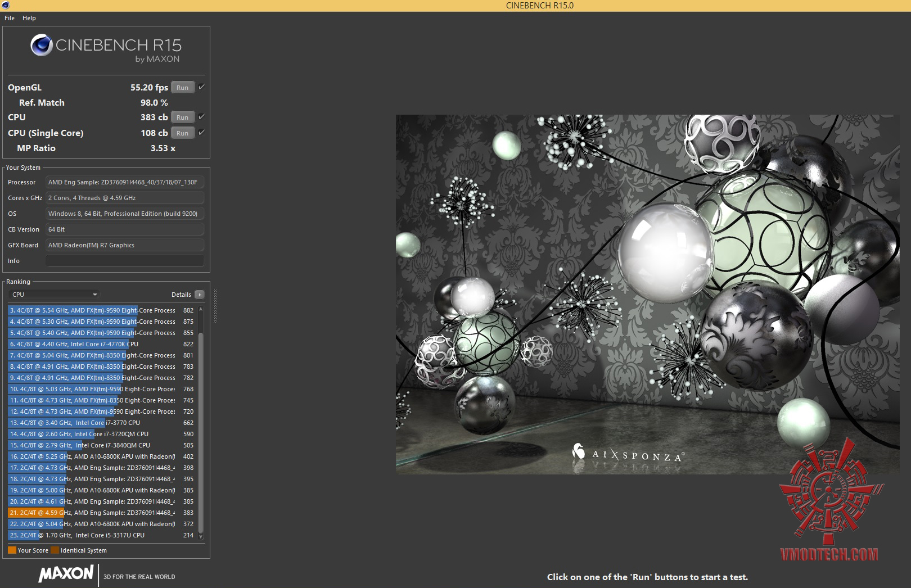911x588 pixels.
Task: Select ranking entry 17 AMD Eng Sample scoring 398
Action: [x=101, y=468]
